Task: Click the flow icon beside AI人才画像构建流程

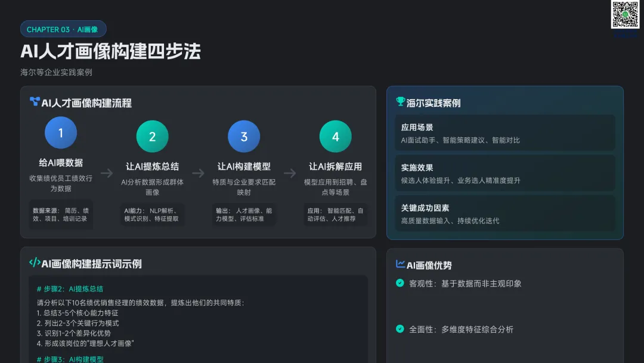Action: pyautogui.click(x=35, y=101)
